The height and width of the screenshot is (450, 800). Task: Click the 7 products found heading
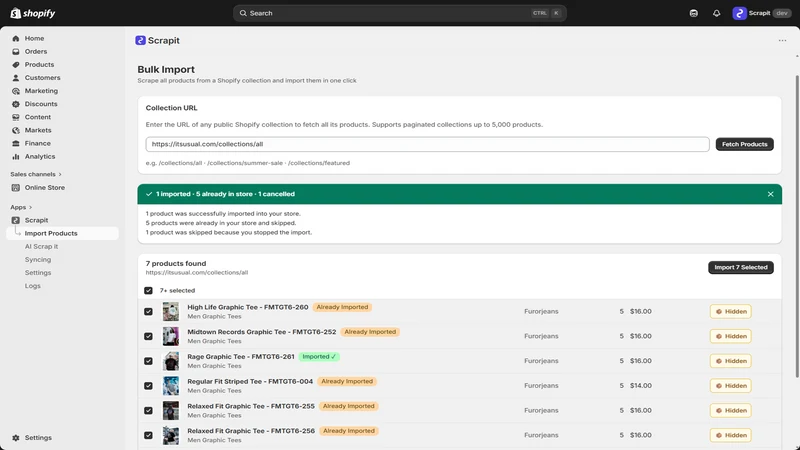pos(176,263)
